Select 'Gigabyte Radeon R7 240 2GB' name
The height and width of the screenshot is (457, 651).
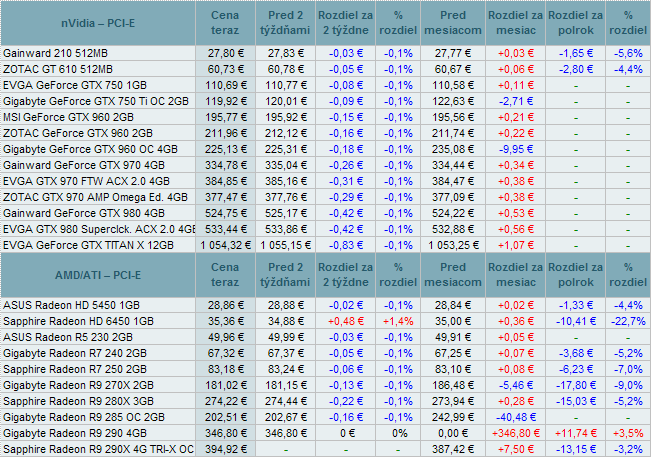75,353
